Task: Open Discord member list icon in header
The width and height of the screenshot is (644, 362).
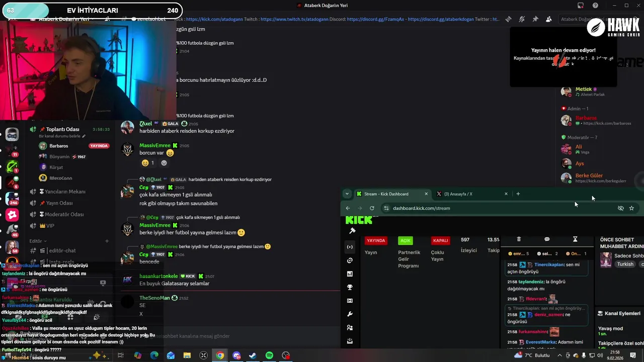Action: pos(548,19)
